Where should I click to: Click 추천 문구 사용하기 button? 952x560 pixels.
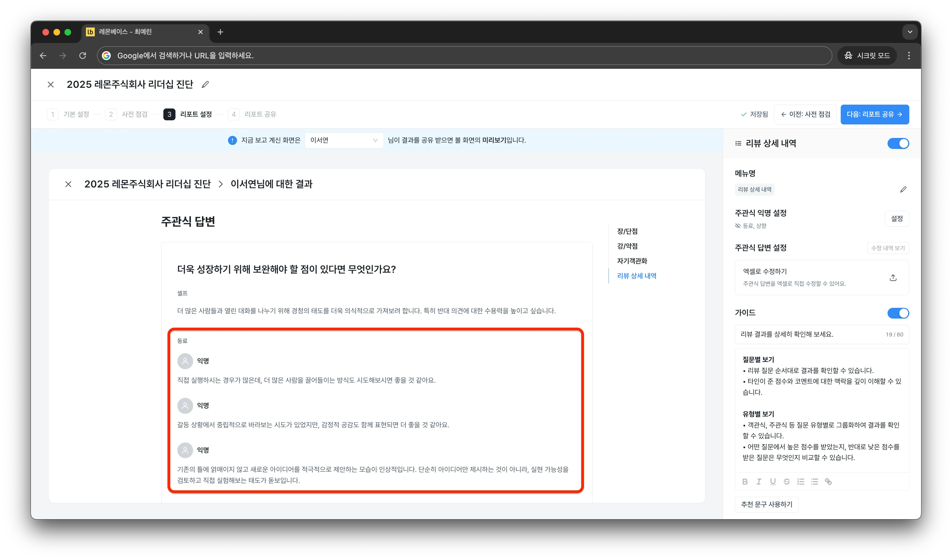767,504
